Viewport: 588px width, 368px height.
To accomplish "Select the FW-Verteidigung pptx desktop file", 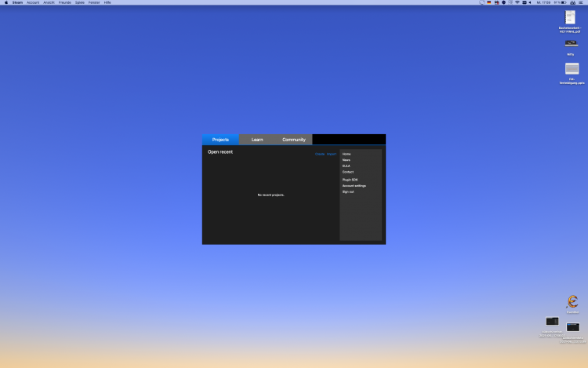I will (572, 69).
